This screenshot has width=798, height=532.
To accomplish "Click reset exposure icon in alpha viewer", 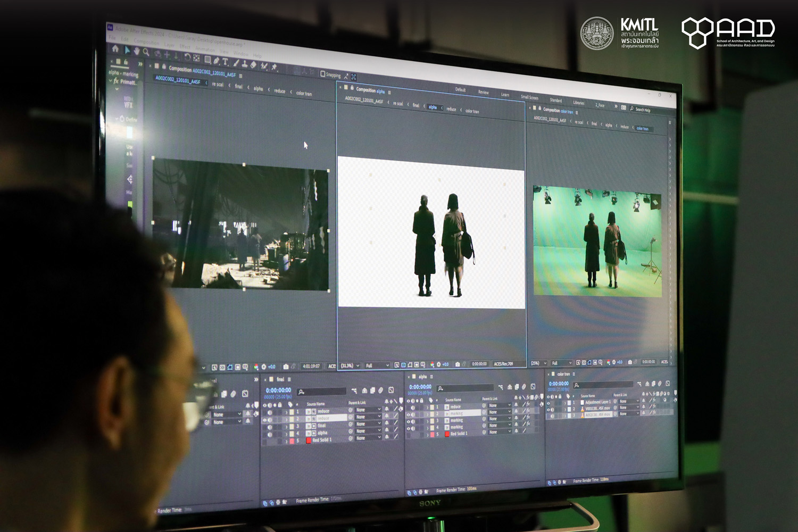I will click(439, 364).
